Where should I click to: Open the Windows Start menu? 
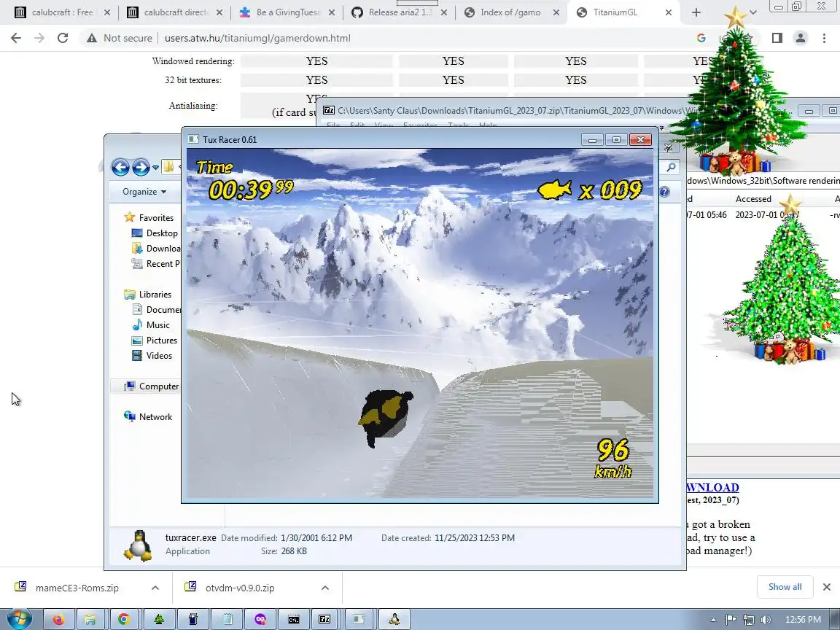click(19, 619)
